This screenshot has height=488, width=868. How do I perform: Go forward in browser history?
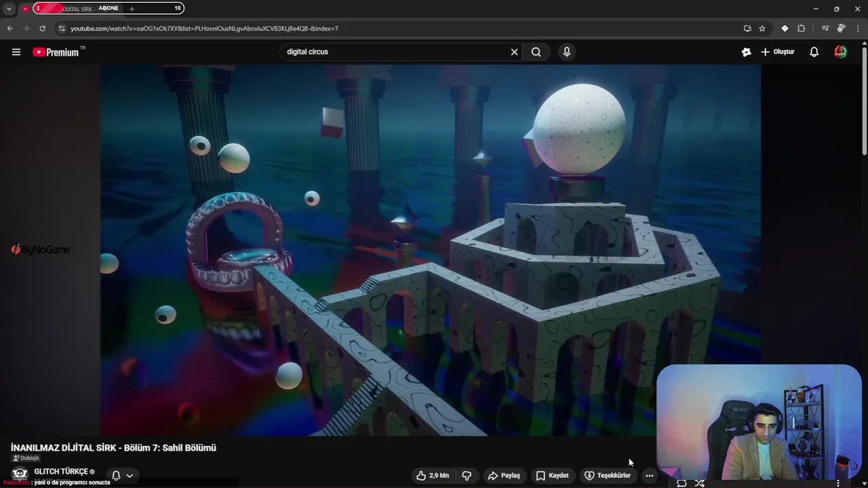(x=26, y=28)
